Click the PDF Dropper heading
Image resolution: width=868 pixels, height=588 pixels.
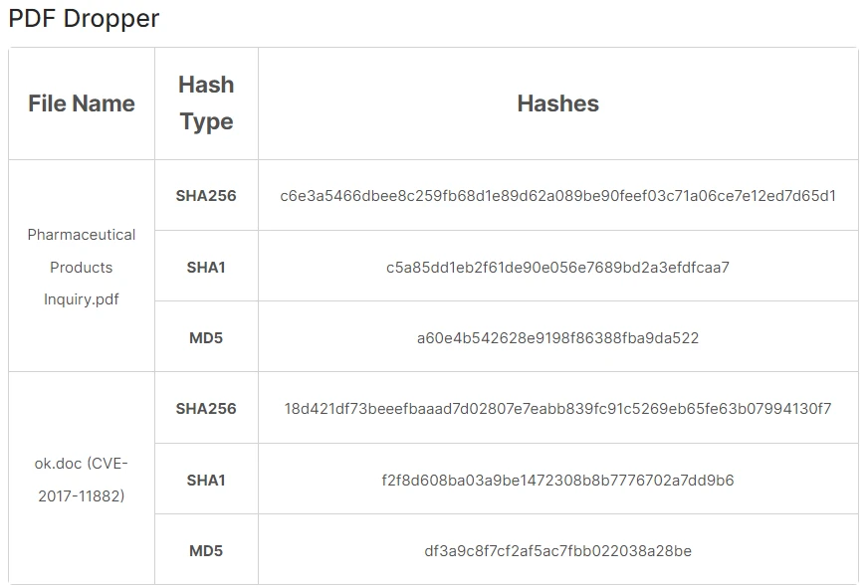pos(84,18)
